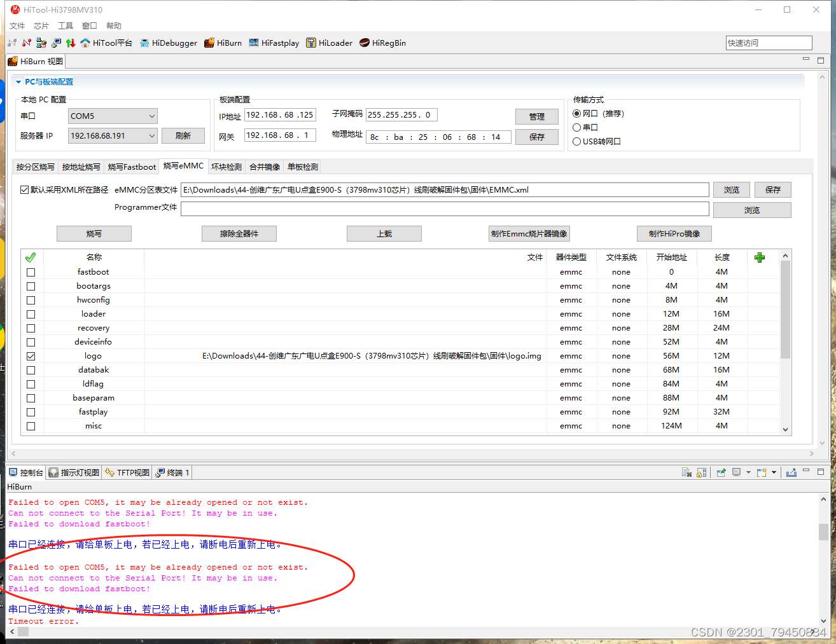Viewport: 836px width, 644px height.
Task: Switch to the TFTP视图 tab
Action: (x=127, y=472)
